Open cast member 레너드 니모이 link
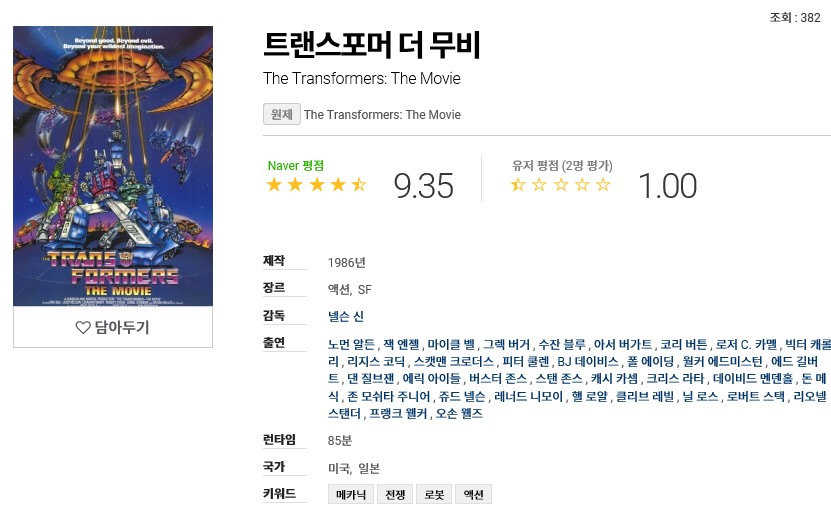Image resolution: width=831 pixels, height=514 pixels. pos(528,396)
